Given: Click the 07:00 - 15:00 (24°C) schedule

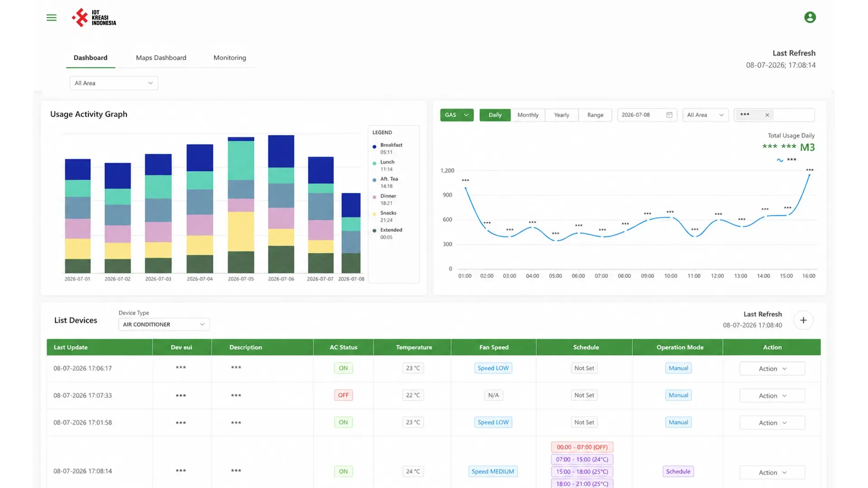Looking at the screenshot, I should coord(582,460).
